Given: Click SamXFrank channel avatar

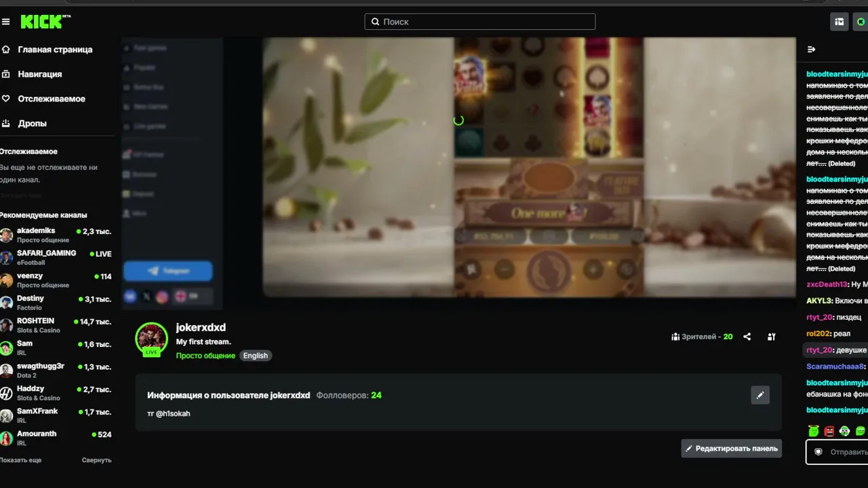Looking at the screenshot, I should click(6, 415).
